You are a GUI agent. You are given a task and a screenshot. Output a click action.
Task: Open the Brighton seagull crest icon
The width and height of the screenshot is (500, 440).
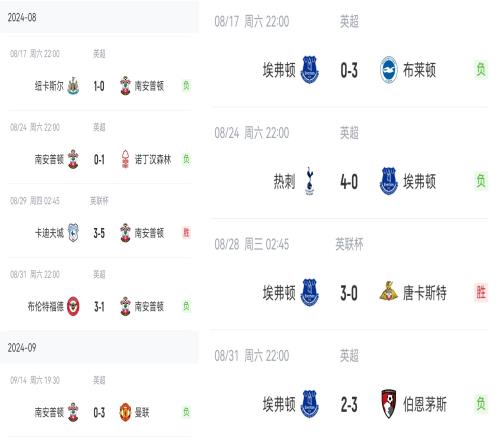click(x=389, y=70)
